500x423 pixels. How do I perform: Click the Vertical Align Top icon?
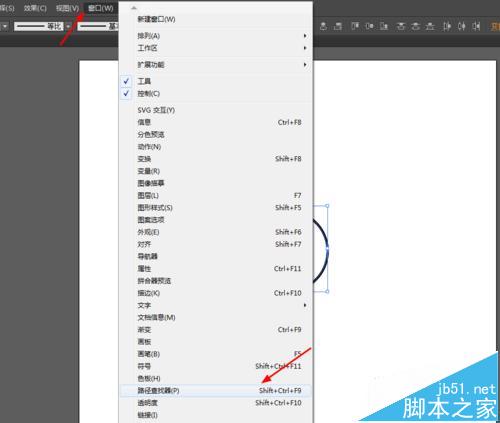[x=355, y=26]
